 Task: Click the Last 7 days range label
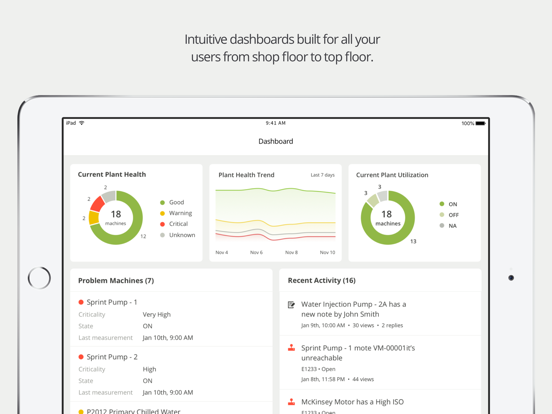coord(322,175)
